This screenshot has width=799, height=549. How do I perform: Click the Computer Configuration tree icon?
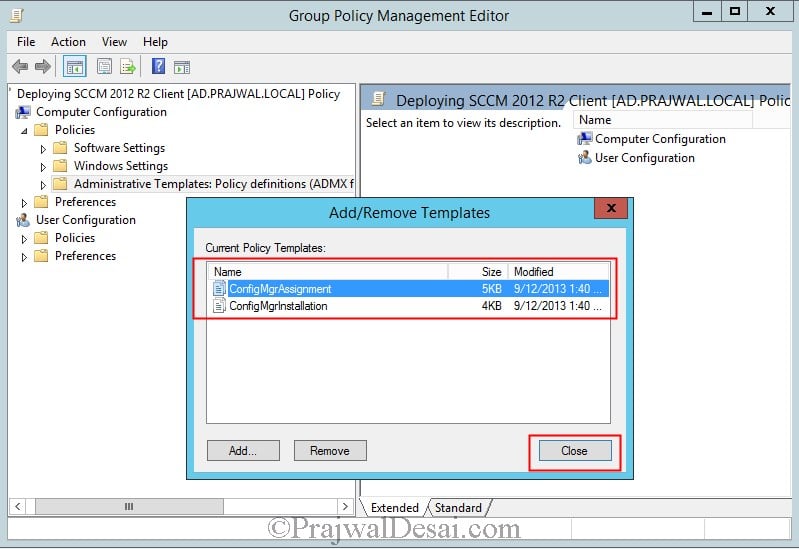(23, 112)
